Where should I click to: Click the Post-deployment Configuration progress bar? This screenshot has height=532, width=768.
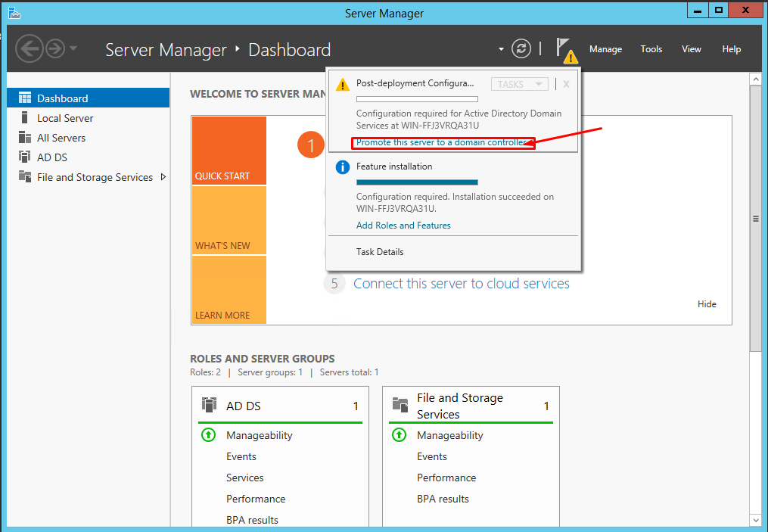(417, 99)
